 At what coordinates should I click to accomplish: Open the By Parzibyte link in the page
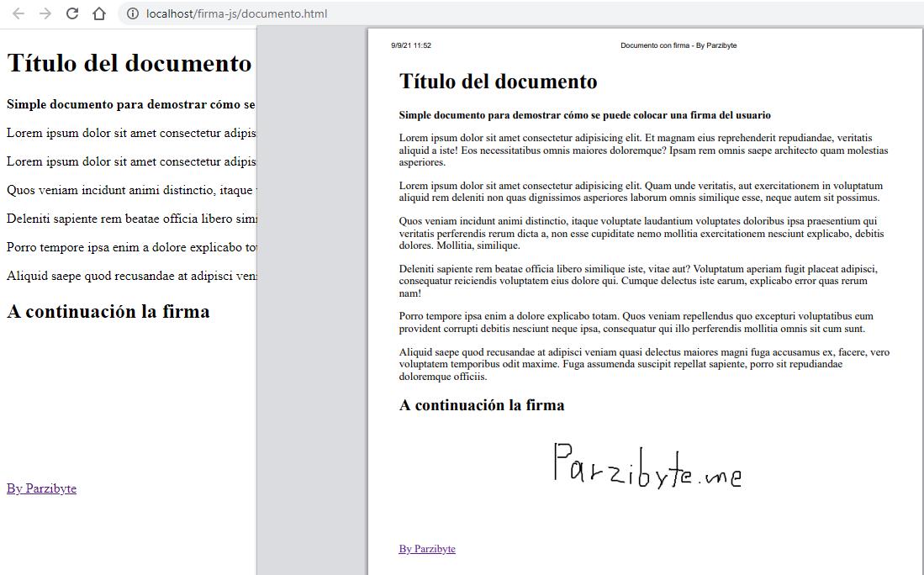(41, 488)
